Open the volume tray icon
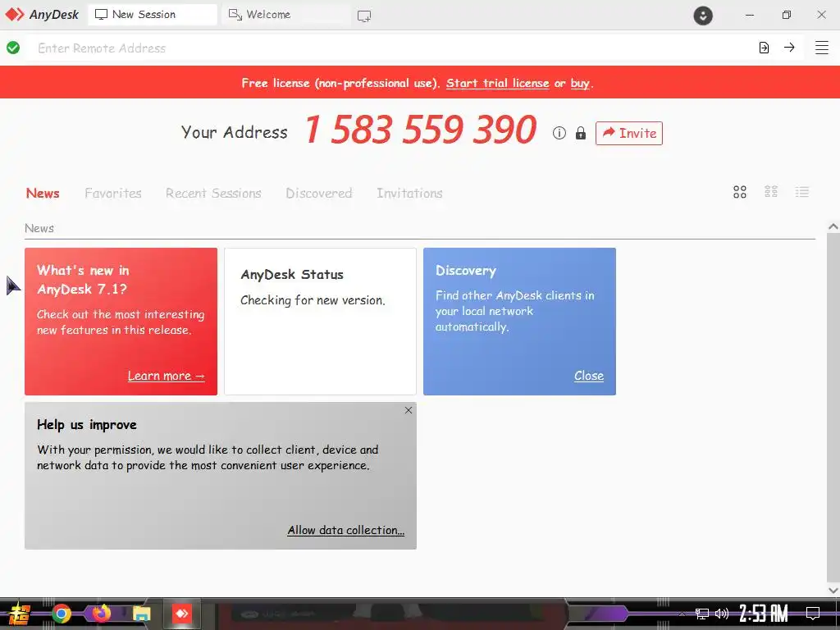The image size is (840, 630). coord(722,614)
